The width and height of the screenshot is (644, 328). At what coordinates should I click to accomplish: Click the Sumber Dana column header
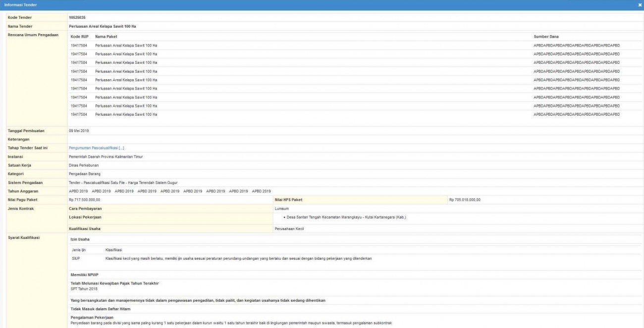pos(546,37)
